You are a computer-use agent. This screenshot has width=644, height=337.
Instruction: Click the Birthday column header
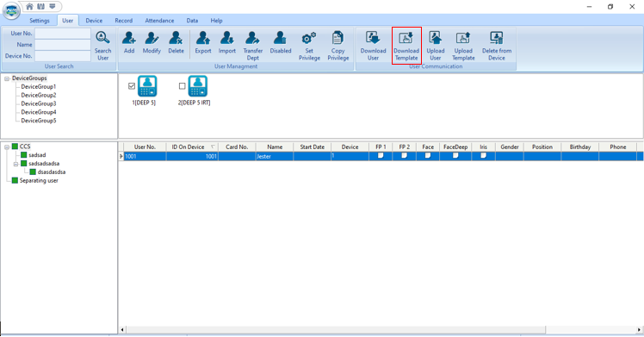580,147
